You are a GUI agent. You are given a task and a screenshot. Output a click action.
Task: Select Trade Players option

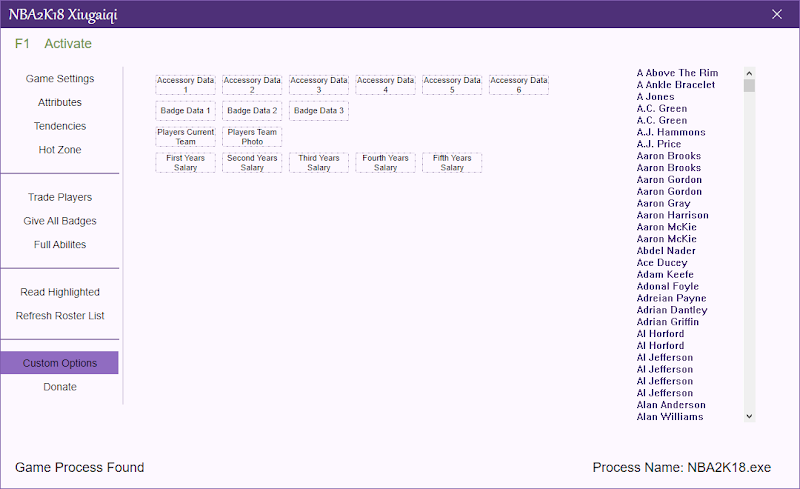(60, 197)
